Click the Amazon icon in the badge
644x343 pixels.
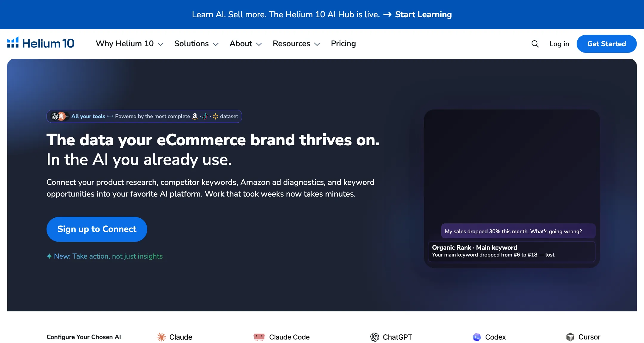pos(195,116)
